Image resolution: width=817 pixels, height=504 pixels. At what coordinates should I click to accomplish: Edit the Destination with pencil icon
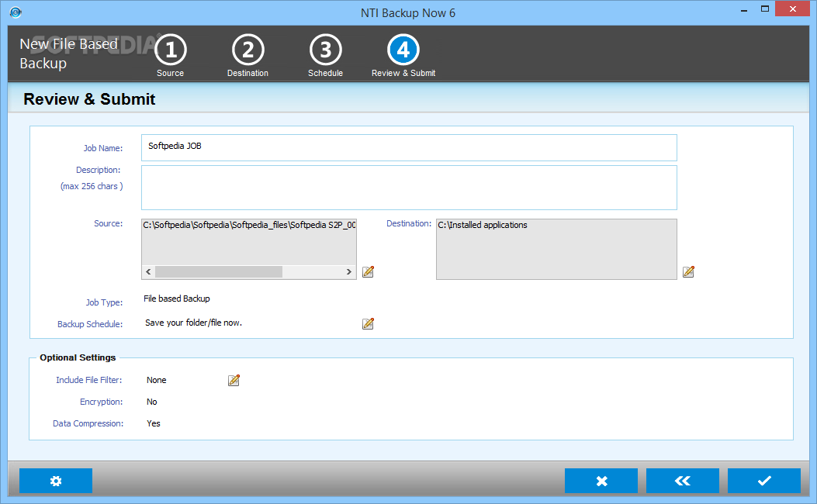[x=688, y=272]
